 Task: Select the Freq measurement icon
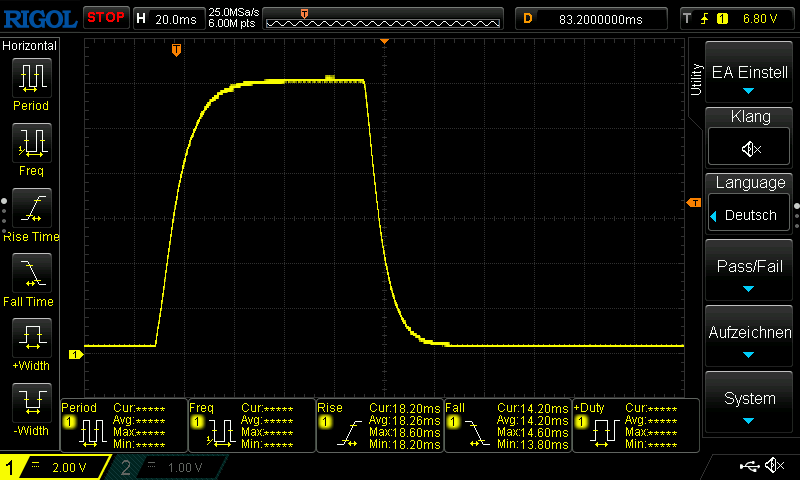point(31,144)
